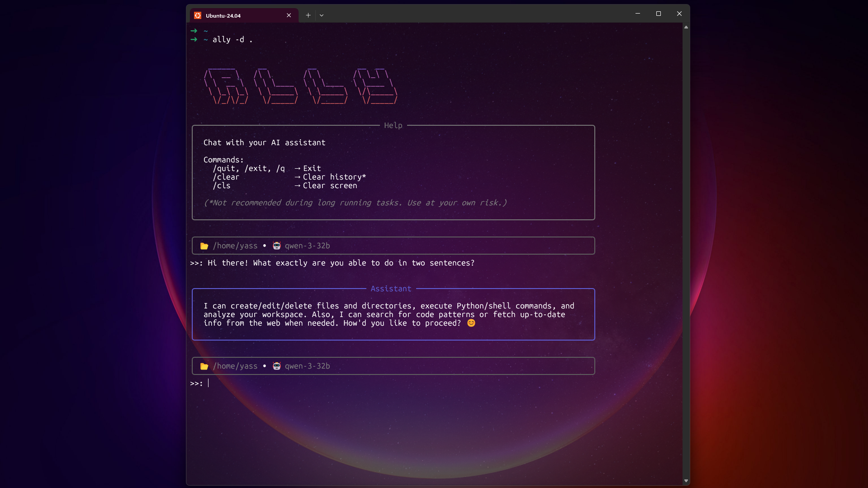Viewport: 868px width, 488px height.
Task: Click the 'Clear history*' description
Action: tap(334, 177)
